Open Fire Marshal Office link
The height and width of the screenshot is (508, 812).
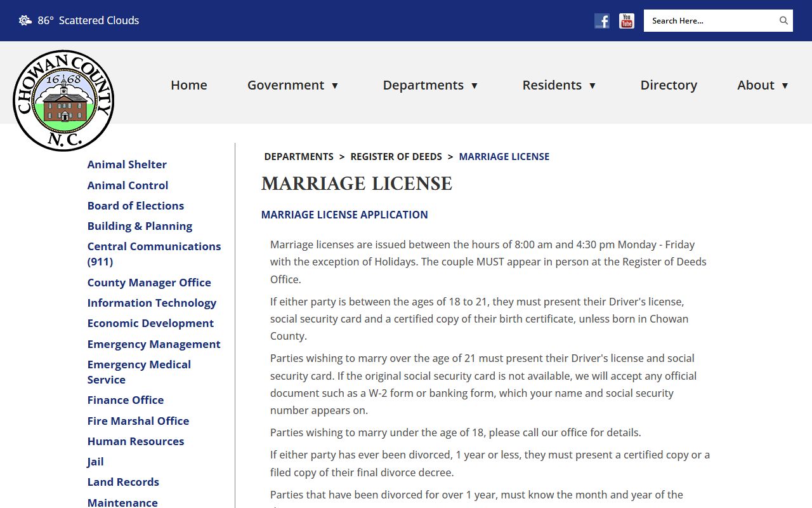click(138, 421)
